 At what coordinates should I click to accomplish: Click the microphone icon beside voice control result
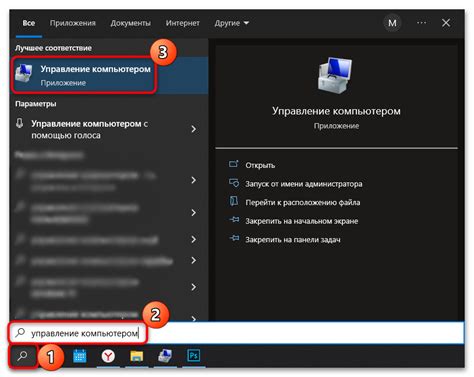20,123
